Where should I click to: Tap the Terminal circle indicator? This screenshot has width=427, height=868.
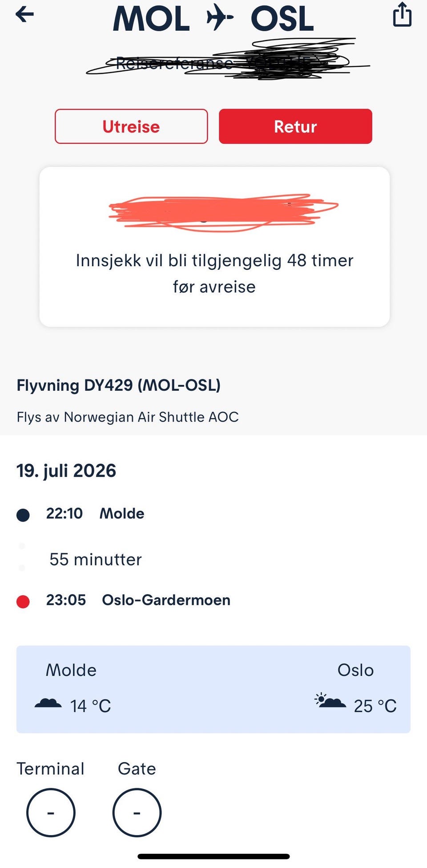tap(51, 813)
